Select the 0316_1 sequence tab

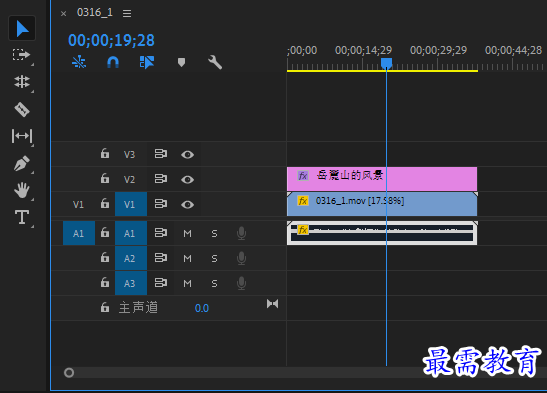[95, 13]
